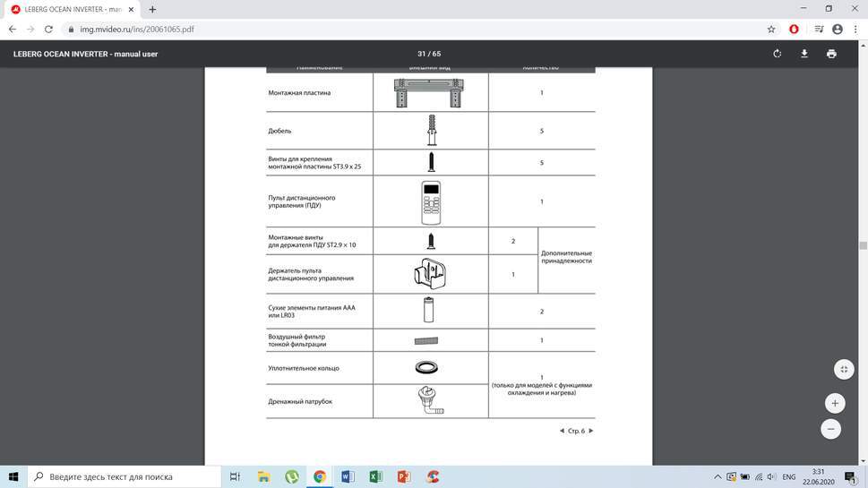Viewport: 868px width, 488px height.
Task: Zoom out of the PDF page
Action: [x=831, y=429]
